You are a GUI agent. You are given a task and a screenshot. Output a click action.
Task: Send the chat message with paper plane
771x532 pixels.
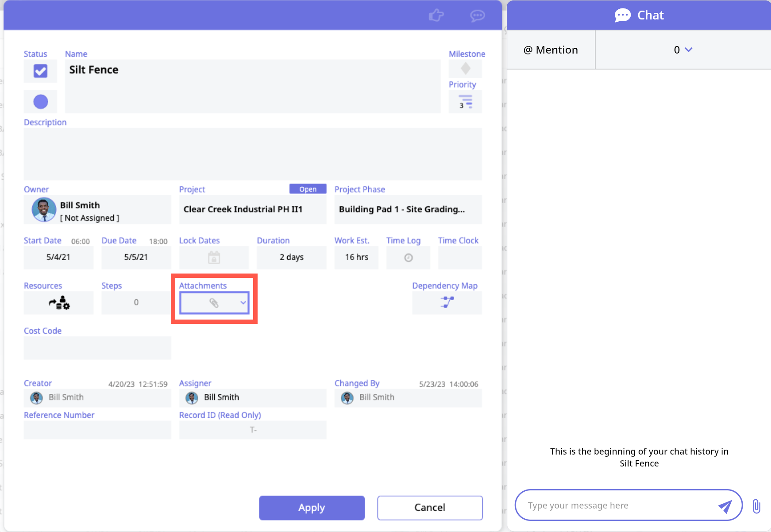tap(725, 506)
